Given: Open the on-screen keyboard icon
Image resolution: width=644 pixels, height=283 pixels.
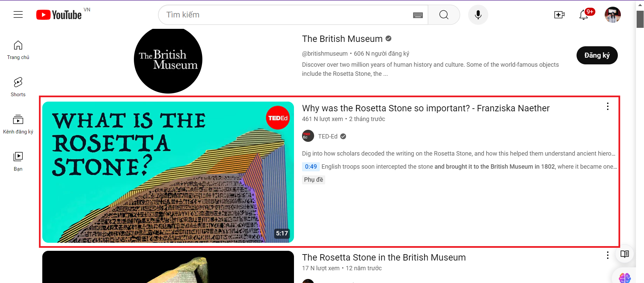Looking at the screenshot, I should click(x=418, y=15).
